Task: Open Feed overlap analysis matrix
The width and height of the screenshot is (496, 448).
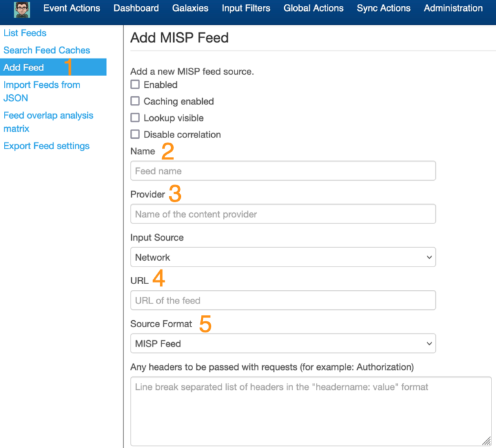Action: 48,122
